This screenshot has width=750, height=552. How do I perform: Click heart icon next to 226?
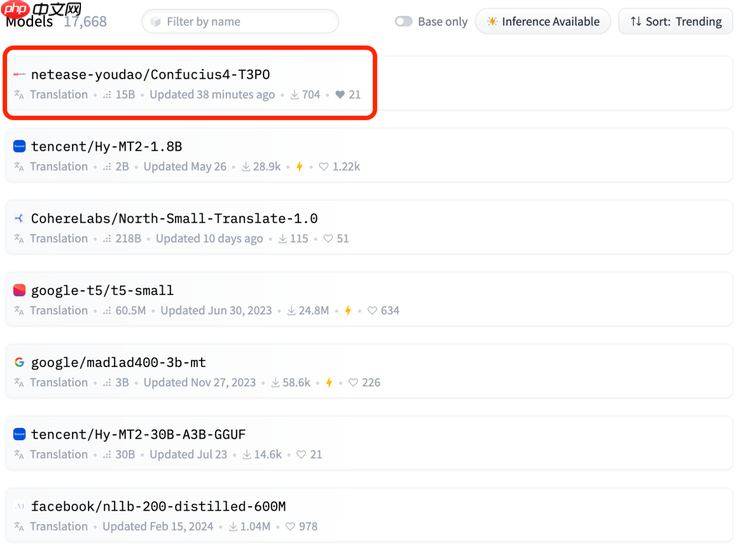click(353, 382)
